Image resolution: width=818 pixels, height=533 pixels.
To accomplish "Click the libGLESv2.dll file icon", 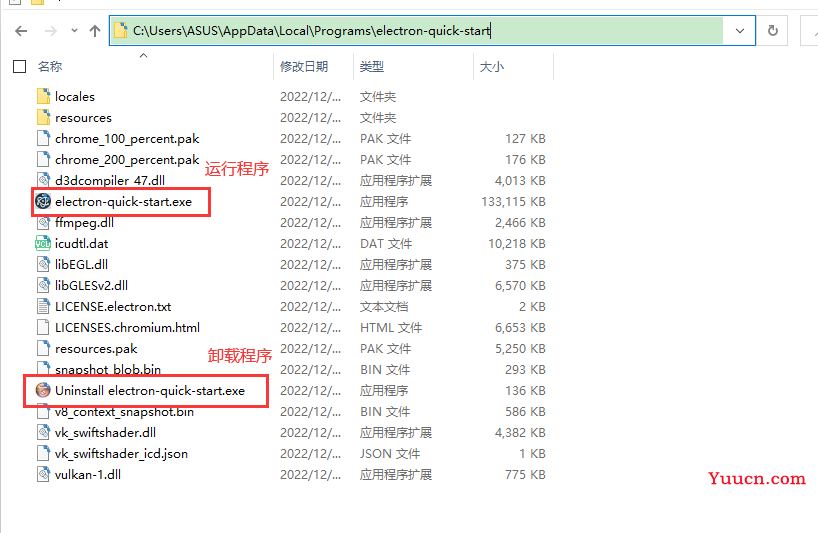I will (44, 285).
